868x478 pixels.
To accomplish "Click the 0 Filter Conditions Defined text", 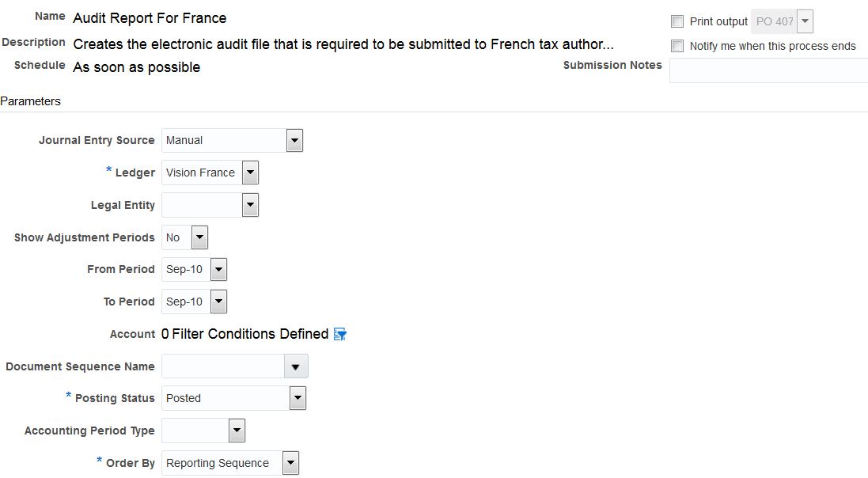I will pyautogui.click(x=244, y=334).
